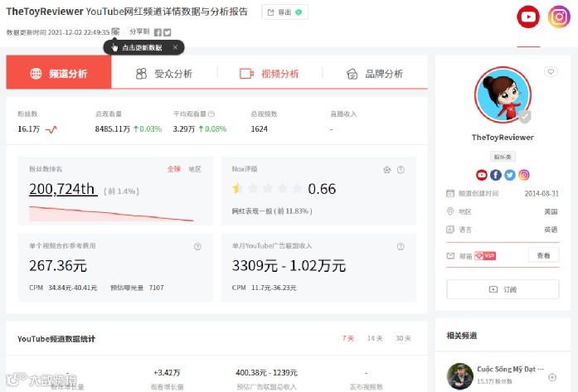
Task: Click the 订阅 subscribe button
Action: tap(503, 289)
